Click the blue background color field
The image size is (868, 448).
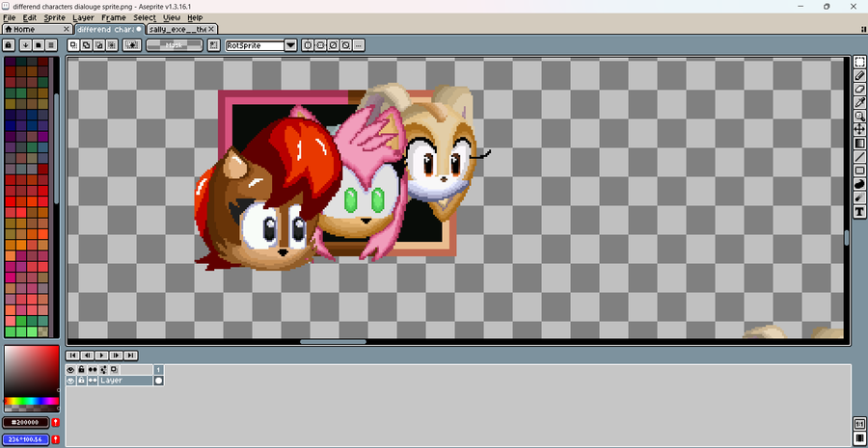tap(26, 439)
